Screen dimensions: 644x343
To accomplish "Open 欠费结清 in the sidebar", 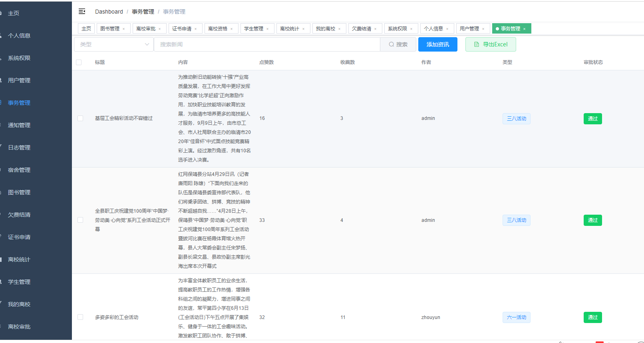I will [x=36, y=215].
